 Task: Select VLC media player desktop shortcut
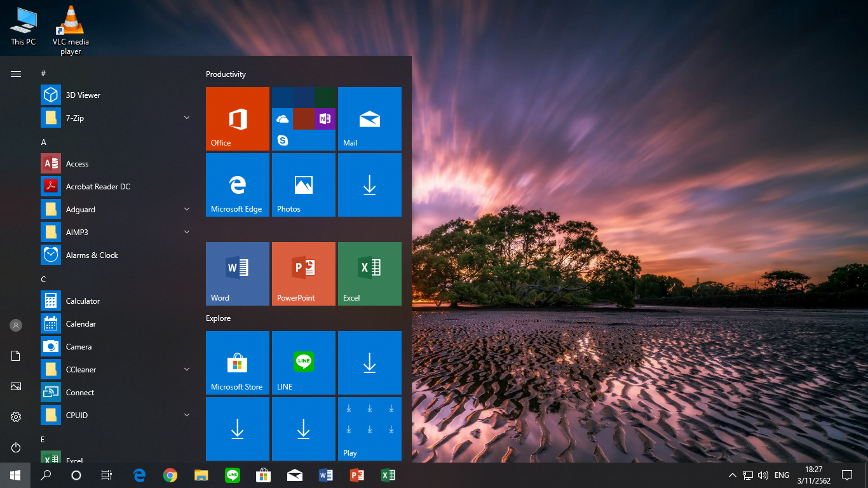71,30
